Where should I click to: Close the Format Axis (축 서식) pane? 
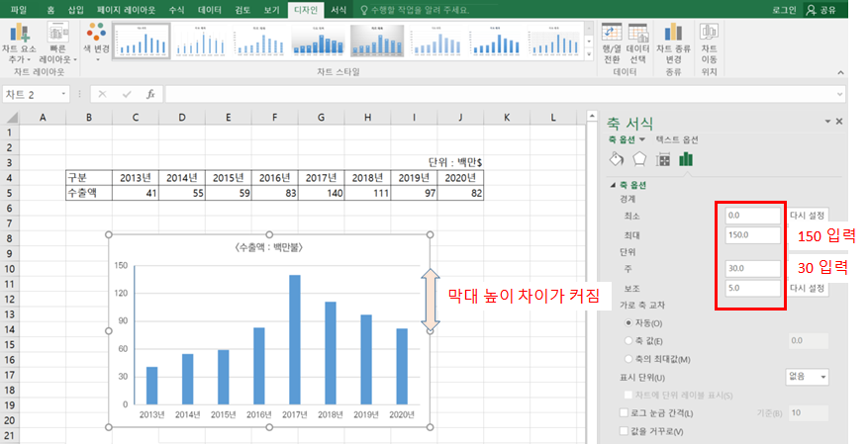point(839,121)
